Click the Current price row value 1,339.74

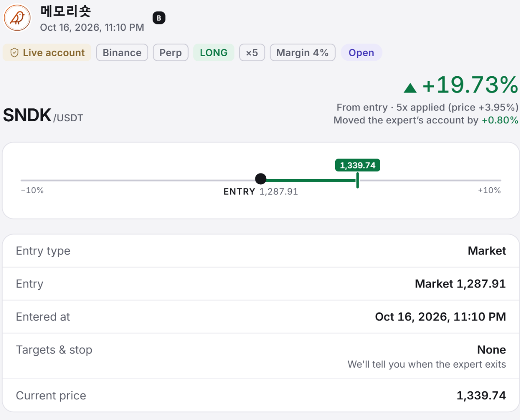tap(481, 396)
